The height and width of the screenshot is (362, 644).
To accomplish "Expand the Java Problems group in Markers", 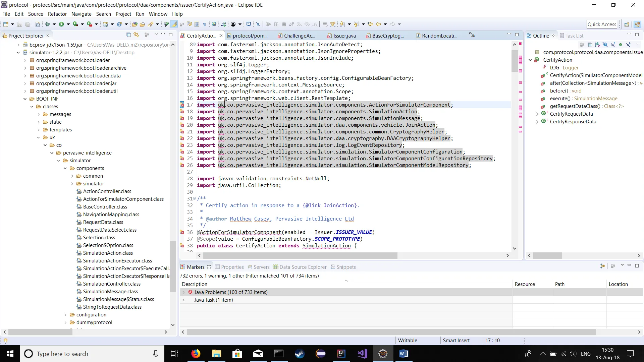I will (x=183, y=292).
